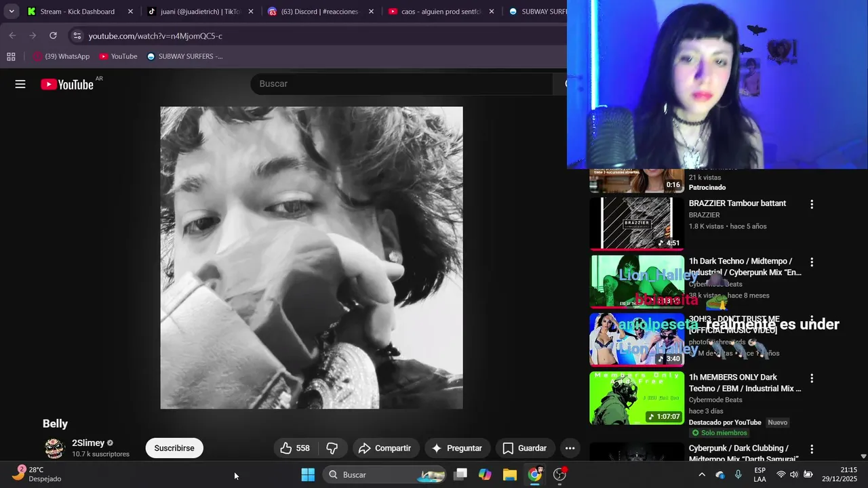This screenshot has width=868, height=488.
Task: Open the OBS icon on taskbar
Action: click(560, 474)
